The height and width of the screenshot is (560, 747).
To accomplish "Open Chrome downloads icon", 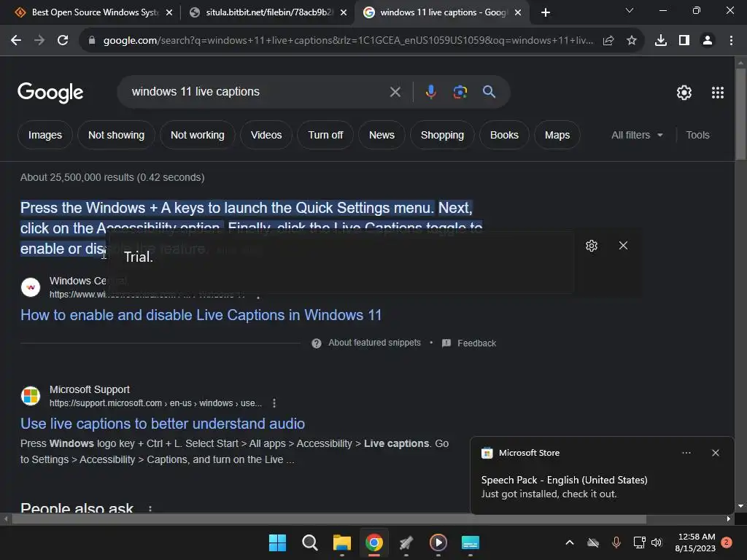I will 661,41.
